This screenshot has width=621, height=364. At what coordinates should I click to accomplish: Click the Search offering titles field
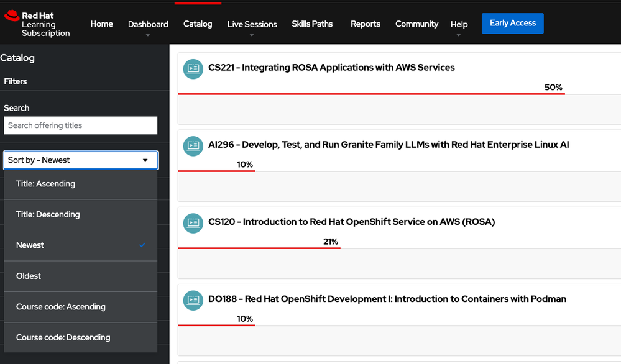coord(81,125)
